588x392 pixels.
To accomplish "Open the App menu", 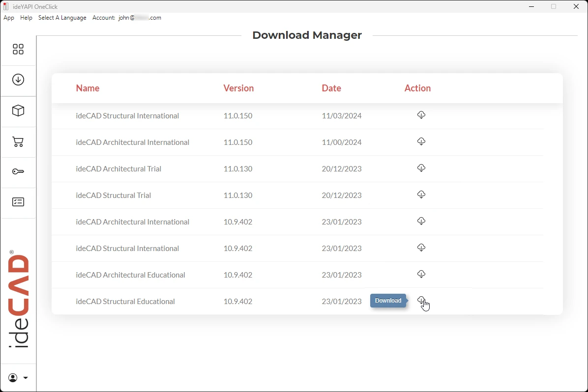I will (9, 18).
